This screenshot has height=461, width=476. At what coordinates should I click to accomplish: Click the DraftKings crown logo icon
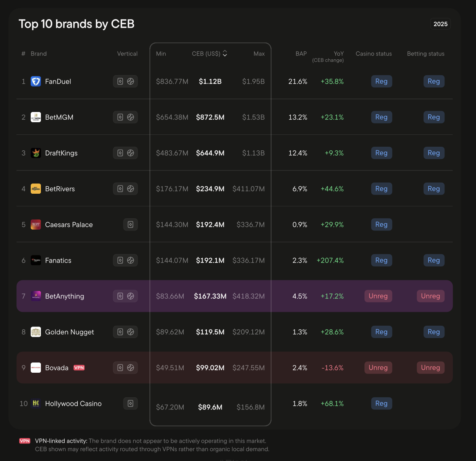click(x=36, y=153)
